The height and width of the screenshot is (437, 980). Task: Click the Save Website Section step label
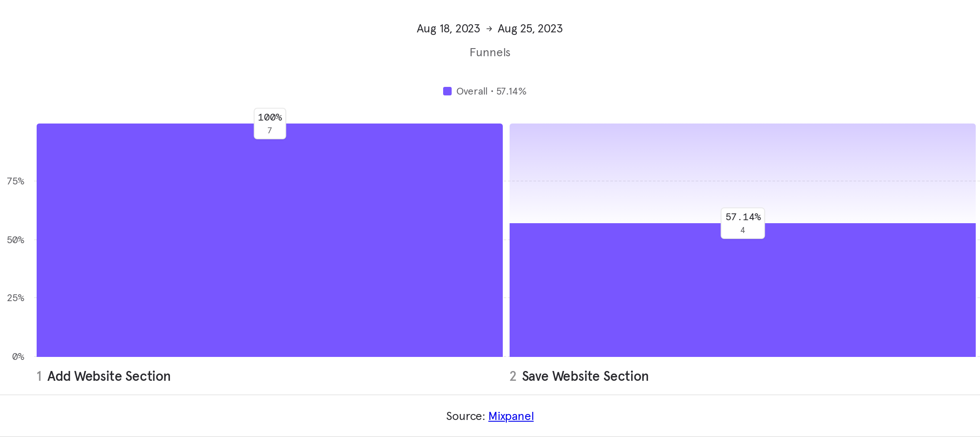585,376
